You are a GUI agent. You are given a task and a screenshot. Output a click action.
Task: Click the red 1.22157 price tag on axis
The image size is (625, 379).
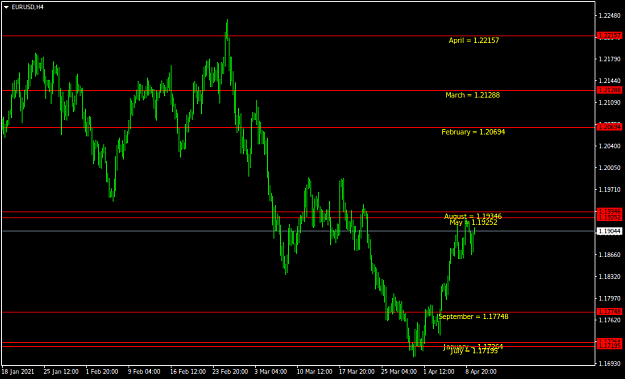pyautogui.click(x=609, y=36)
